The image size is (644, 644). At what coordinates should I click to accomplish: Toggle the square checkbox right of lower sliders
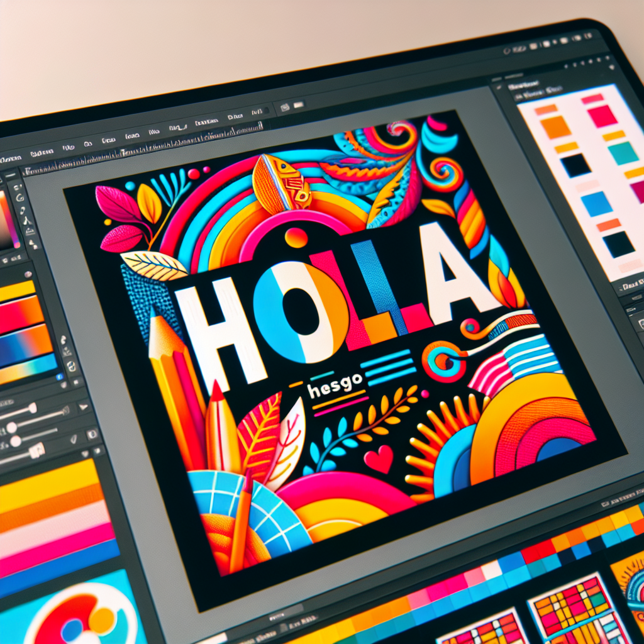[x=92, y=433]
